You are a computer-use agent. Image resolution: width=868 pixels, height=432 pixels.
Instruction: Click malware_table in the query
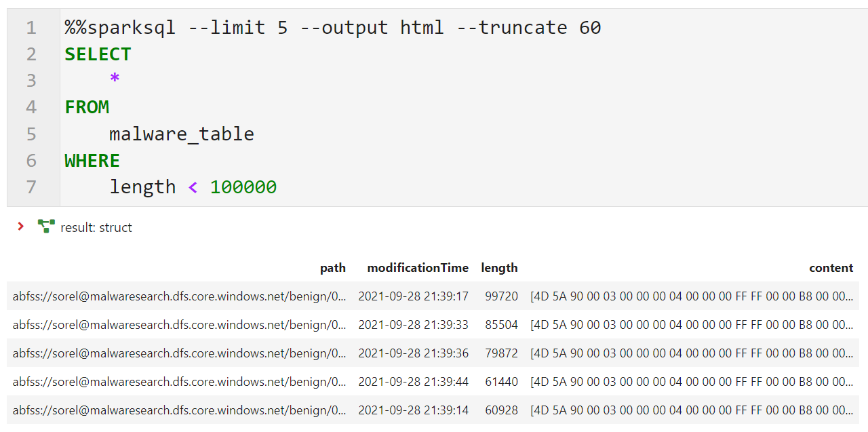182,134
